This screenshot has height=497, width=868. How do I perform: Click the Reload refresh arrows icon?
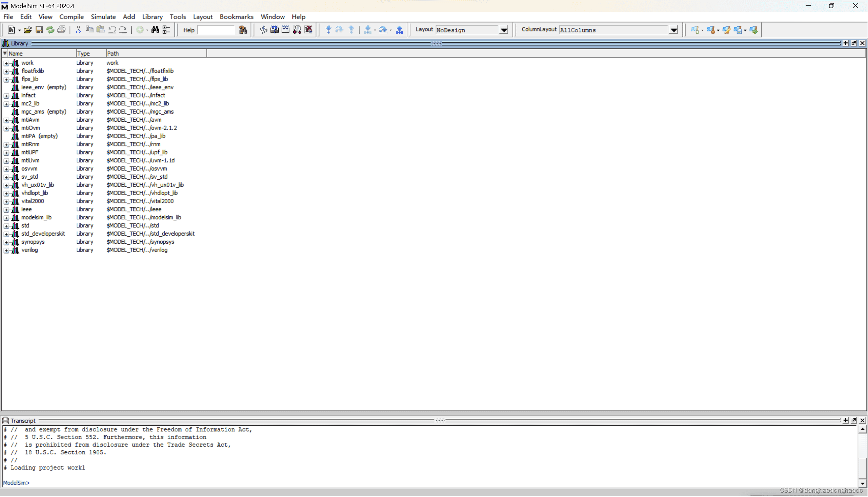(x=50, y=30)
